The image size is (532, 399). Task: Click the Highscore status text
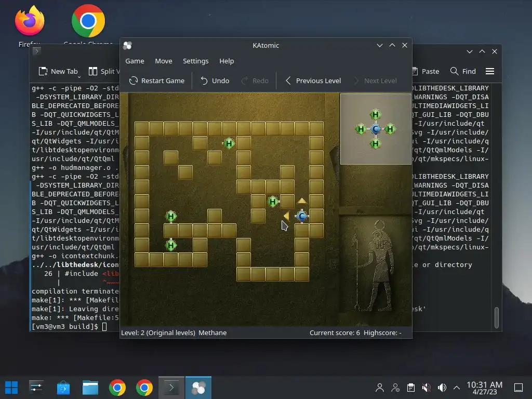coord(382,333)
